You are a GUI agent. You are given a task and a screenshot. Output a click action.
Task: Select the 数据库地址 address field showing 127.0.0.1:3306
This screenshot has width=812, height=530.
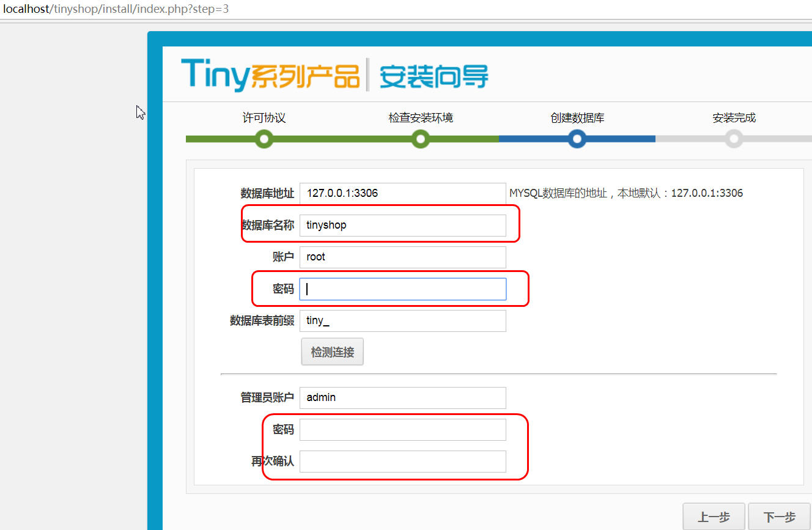point(402,193)
